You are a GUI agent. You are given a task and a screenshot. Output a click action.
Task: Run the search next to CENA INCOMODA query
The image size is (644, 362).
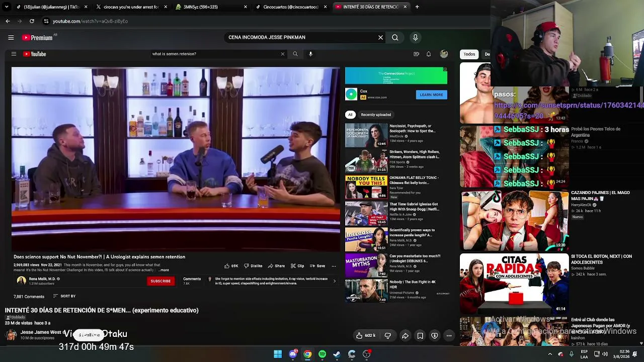point(395,37)
